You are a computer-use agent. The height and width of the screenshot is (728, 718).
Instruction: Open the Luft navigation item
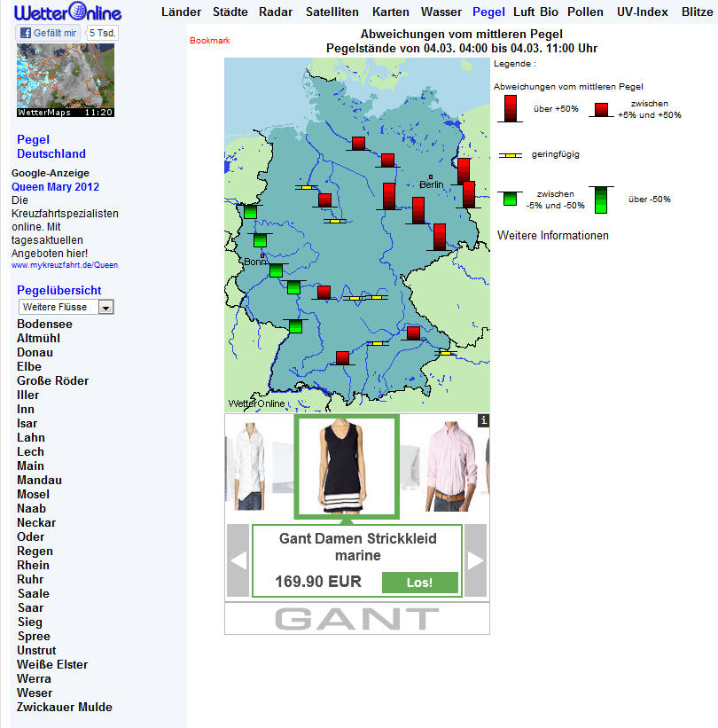click(524, 12)
